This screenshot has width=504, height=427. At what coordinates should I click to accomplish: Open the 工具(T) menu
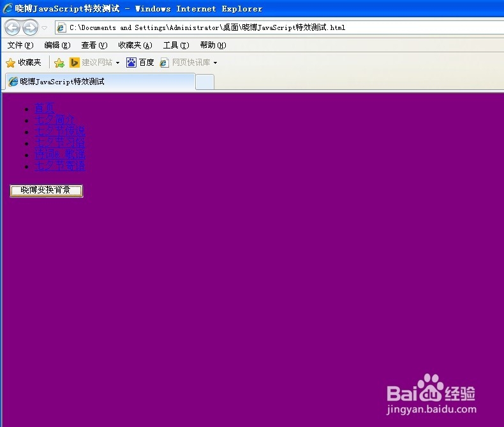click(x=176, y=45)
